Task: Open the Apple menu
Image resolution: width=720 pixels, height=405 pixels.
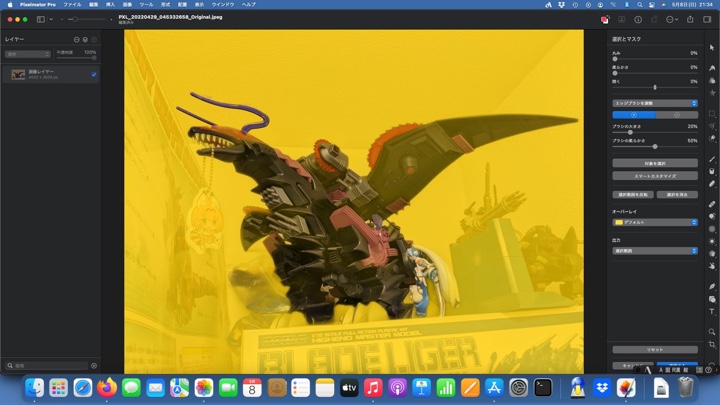Action: [10, 5]
